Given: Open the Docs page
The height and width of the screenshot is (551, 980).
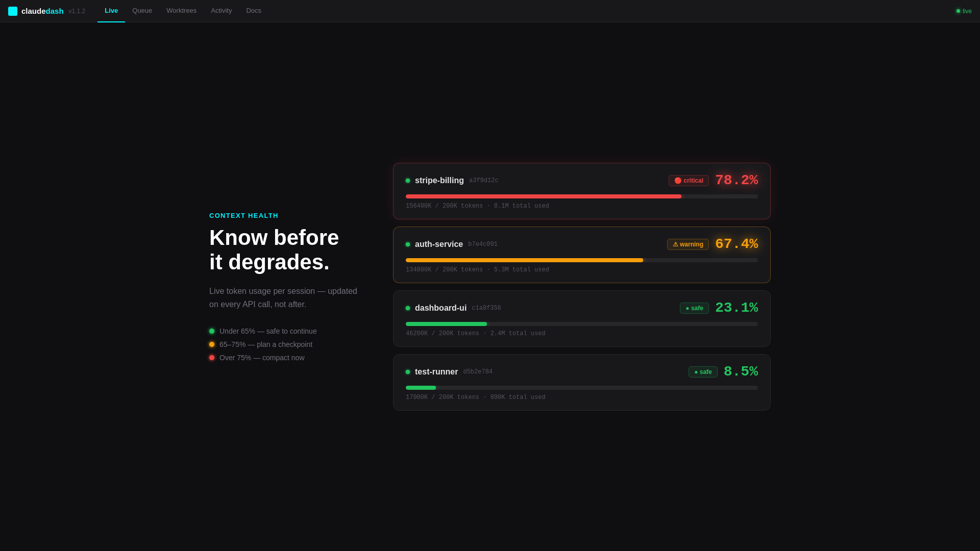Looking at the screenshot, I should [x=253, y=11].
